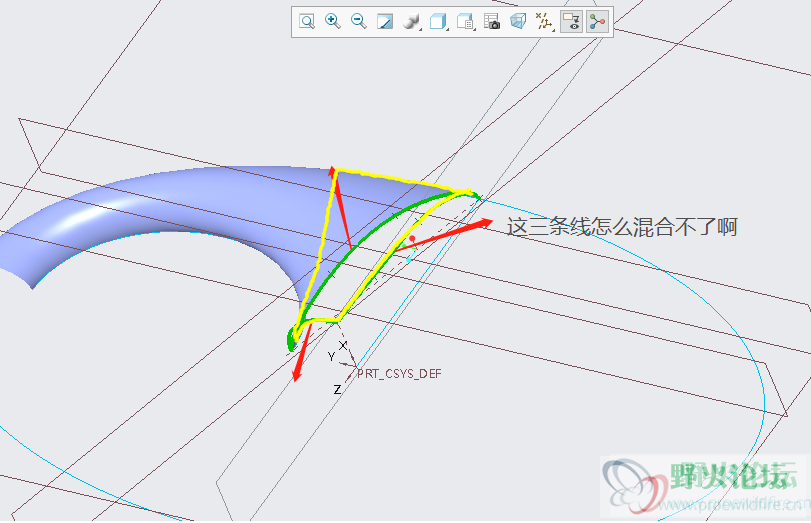
Task: Open the Display Style spheres icon
Action: (x=412, y=22)
